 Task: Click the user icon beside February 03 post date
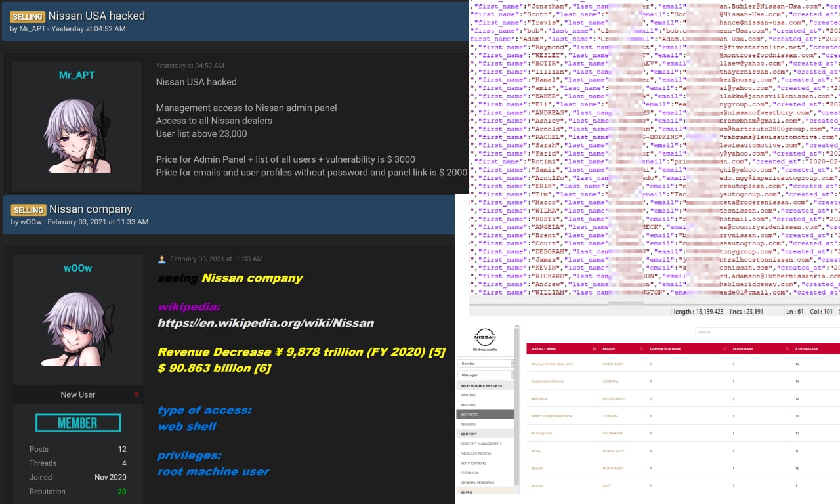(x=162, y=259)
